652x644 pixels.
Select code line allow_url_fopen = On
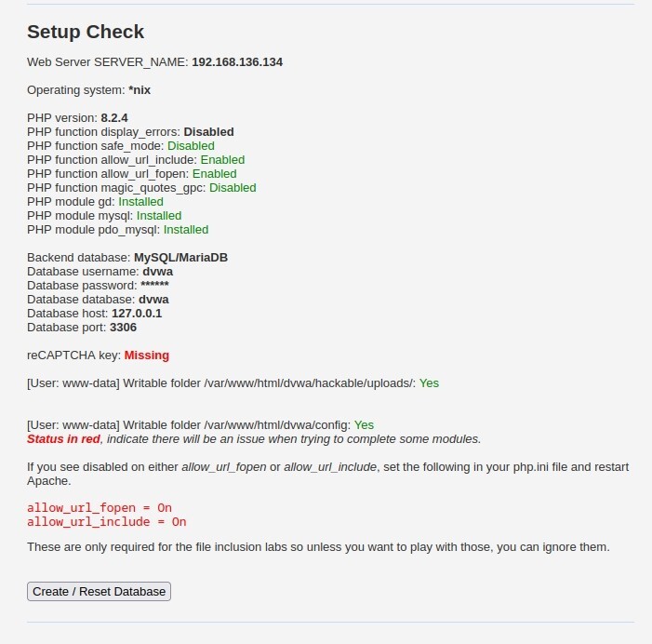pos(100,508)
